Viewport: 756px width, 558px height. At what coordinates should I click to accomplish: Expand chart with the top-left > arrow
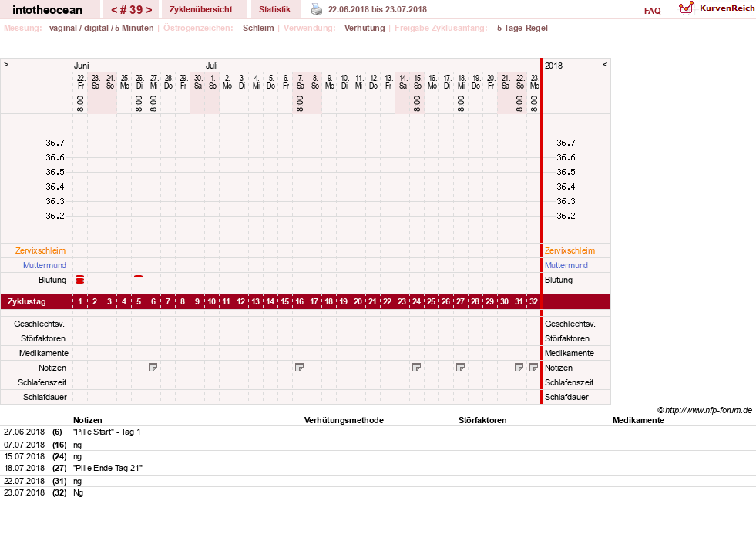[x=6, y=64]
